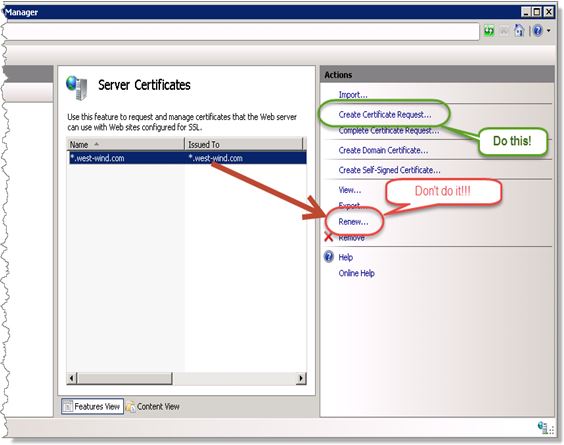The width and height of the screenshot is (564, 445).
Task: Open the blue Help question mark toolbar icon
Action: click(538, 31)
